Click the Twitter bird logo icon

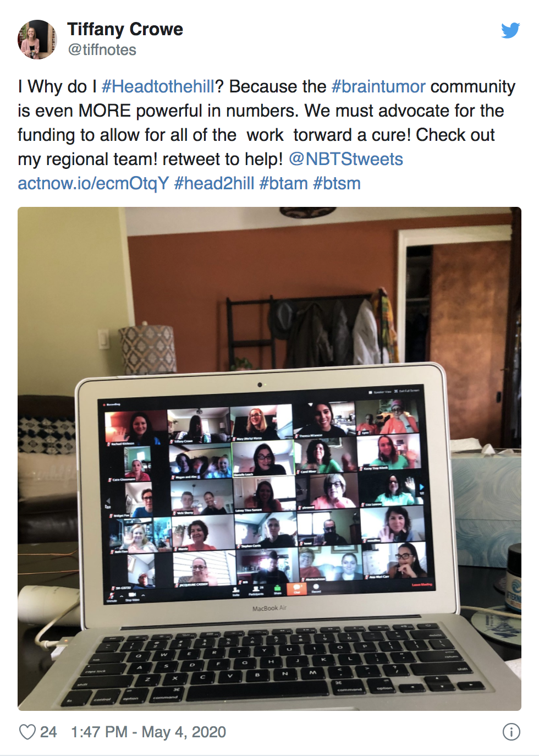510,30
